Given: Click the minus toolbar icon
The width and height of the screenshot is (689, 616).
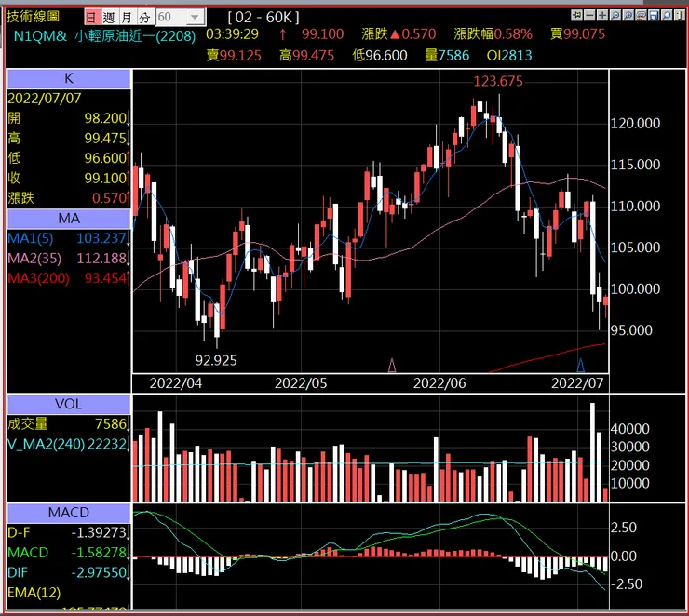Looking at the screenshot, I should 589,15.
